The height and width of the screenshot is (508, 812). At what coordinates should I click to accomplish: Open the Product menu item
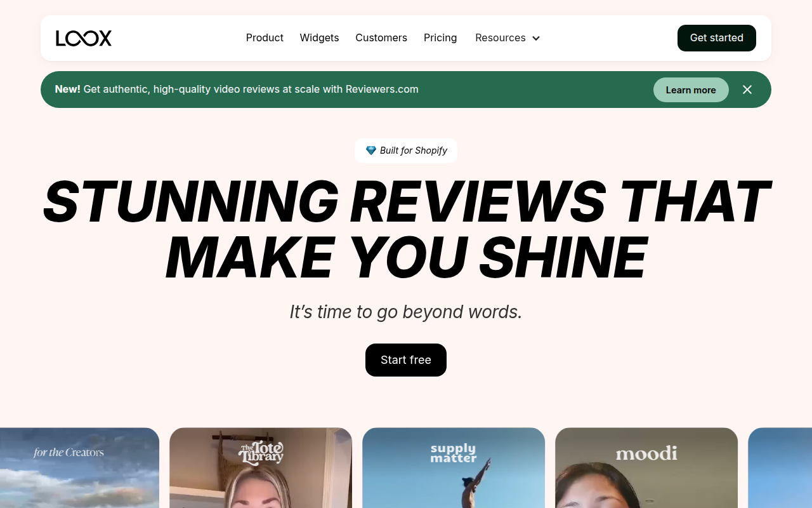(265, 38)
